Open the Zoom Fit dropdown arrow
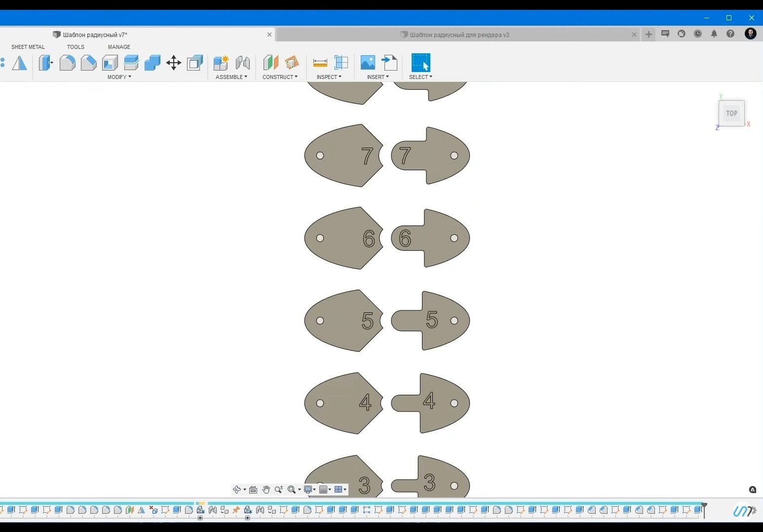 (x=300, y=490)
